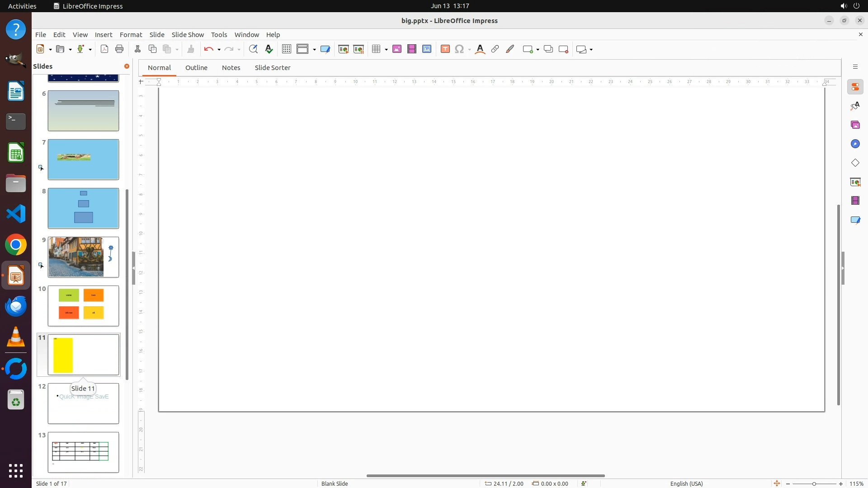Click the zoom slider in status bar

814,484
